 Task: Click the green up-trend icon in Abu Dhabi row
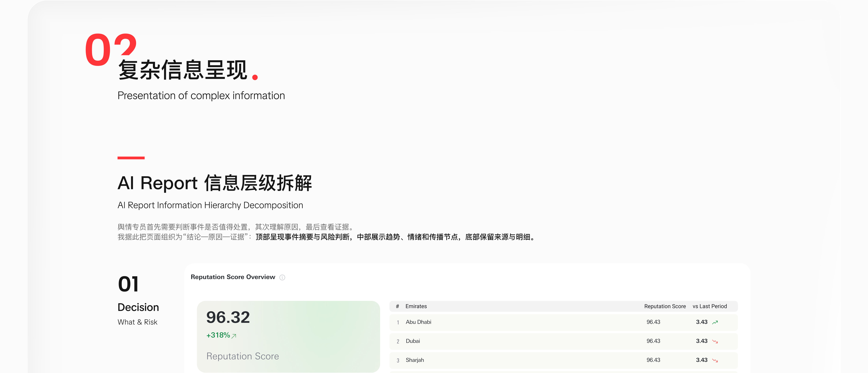(715, 322)
